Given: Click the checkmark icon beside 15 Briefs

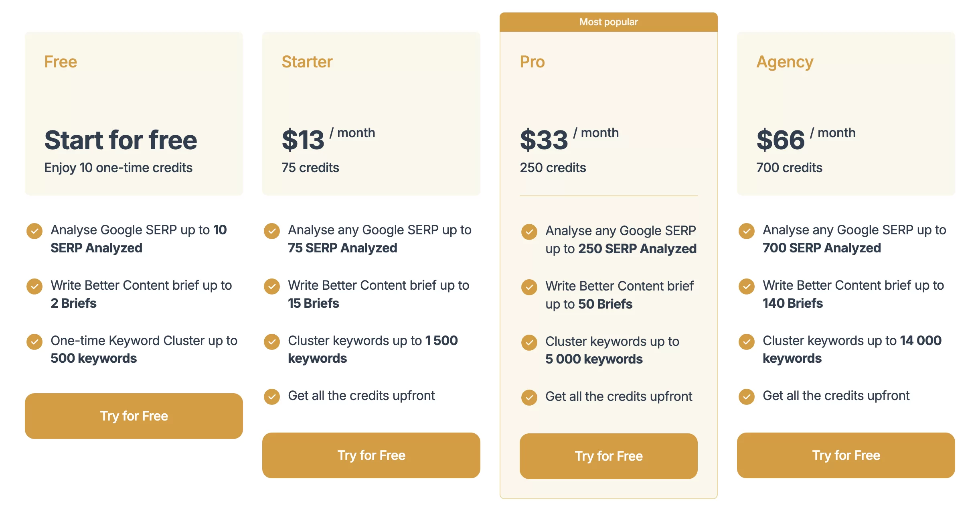Looking at the screenshot, I should (x=272, y=287).
